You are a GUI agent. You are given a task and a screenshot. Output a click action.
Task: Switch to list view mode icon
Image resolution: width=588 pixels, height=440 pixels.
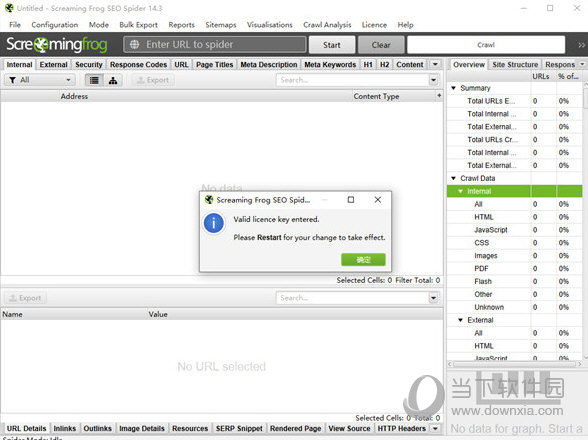(x=94, y=80)
